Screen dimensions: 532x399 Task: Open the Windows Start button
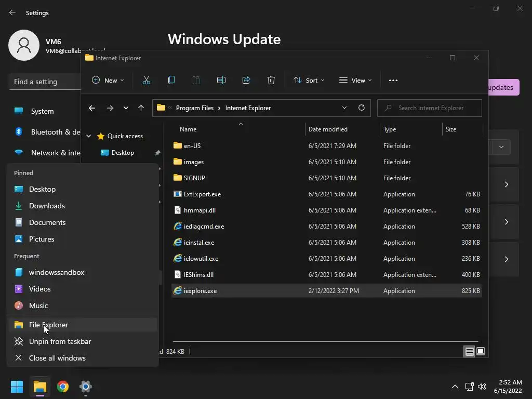coord(17,387)
